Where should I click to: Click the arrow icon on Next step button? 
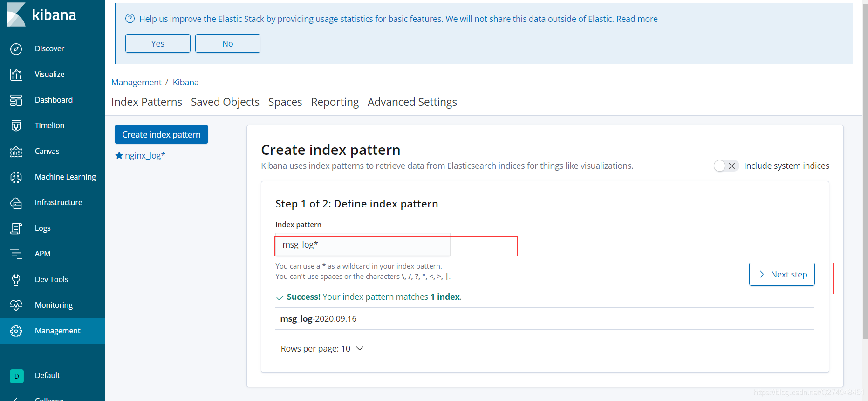click(x=762, y=274)
